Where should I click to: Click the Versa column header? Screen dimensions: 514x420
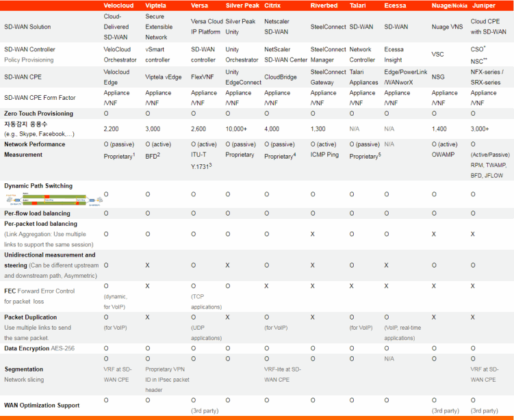point(199,5)
